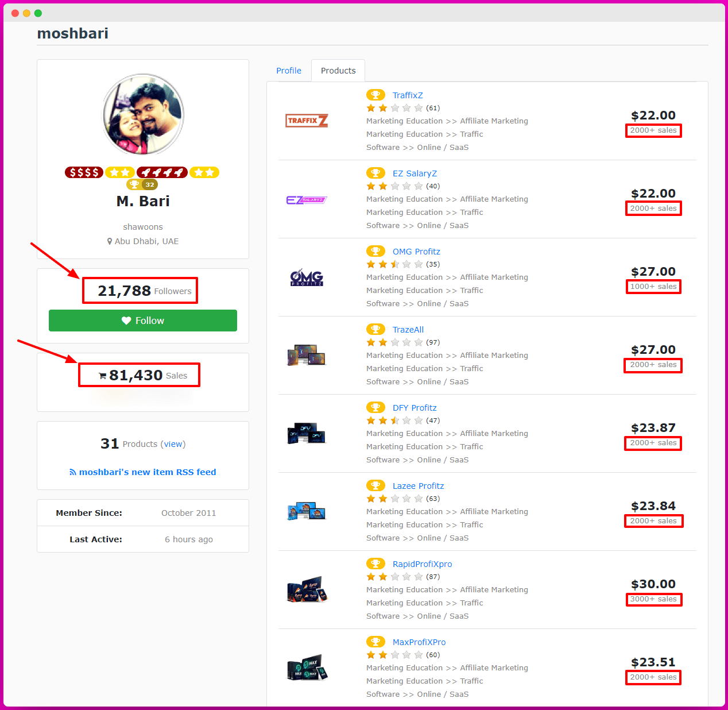Click the shopping cart icon beside 81,430
The image size is (728, 710).
102,376
